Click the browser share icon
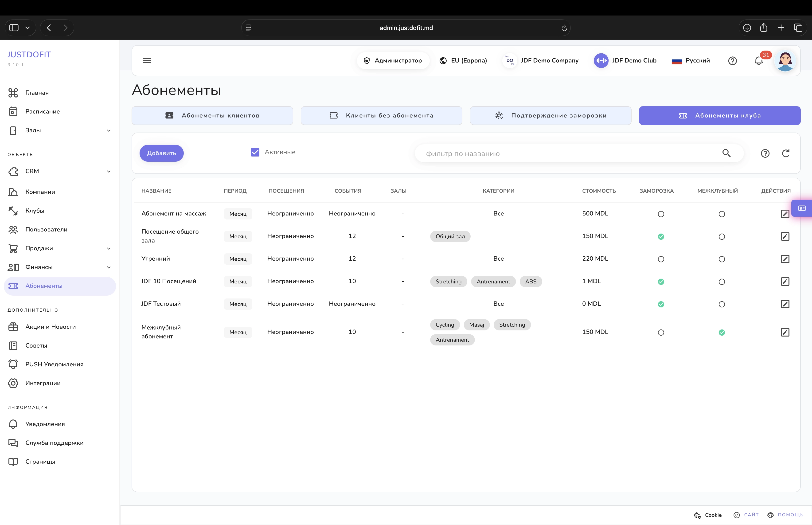Screen dimensions: 812x525 (x=764, y=28)
